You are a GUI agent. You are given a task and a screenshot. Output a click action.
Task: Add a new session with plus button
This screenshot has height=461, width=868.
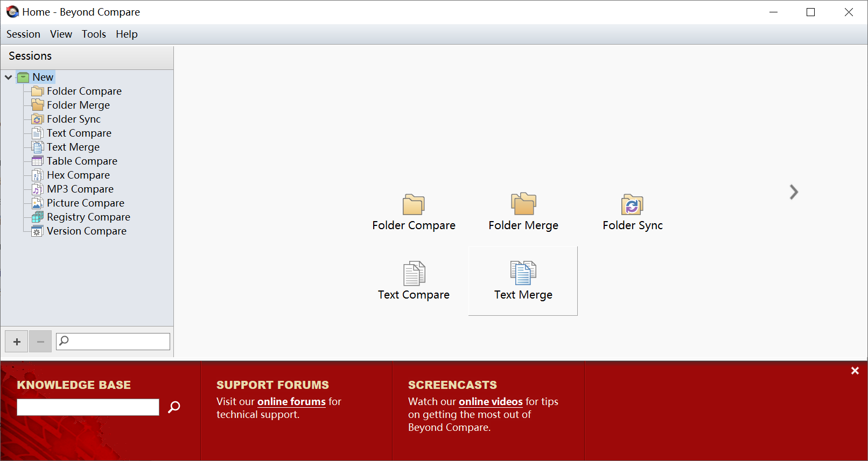17,342
